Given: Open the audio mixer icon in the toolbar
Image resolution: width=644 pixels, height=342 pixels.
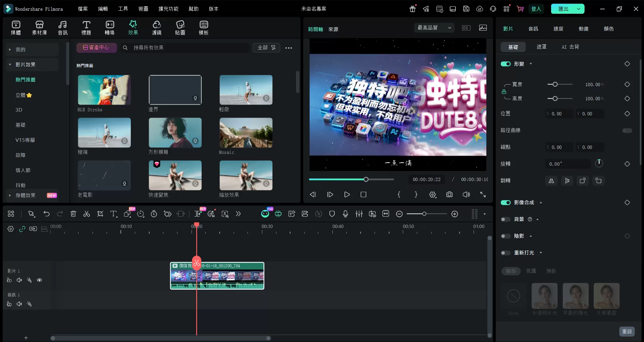Looking at the screenshot, I should (359, 214).
